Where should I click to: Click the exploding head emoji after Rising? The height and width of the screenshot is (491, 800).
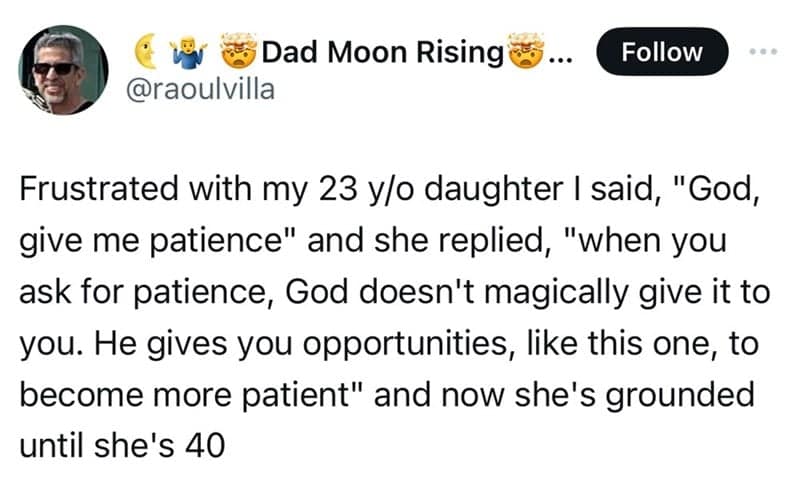pyautogui.click(x=527, y=51)
